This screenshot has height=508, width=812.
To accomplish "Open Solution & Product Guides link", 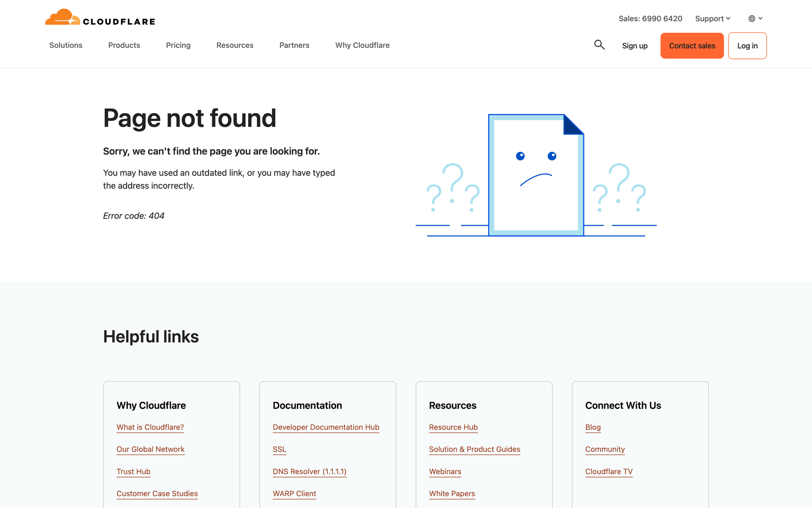I will point(475,449).
